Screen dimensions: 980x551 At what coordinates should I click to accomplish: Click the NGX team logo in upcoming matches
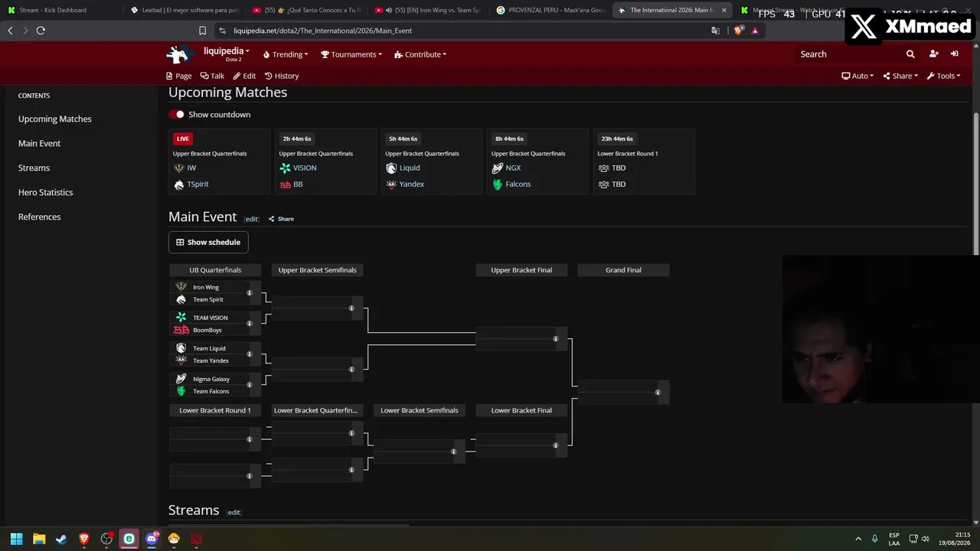click(x=497, y=168)
